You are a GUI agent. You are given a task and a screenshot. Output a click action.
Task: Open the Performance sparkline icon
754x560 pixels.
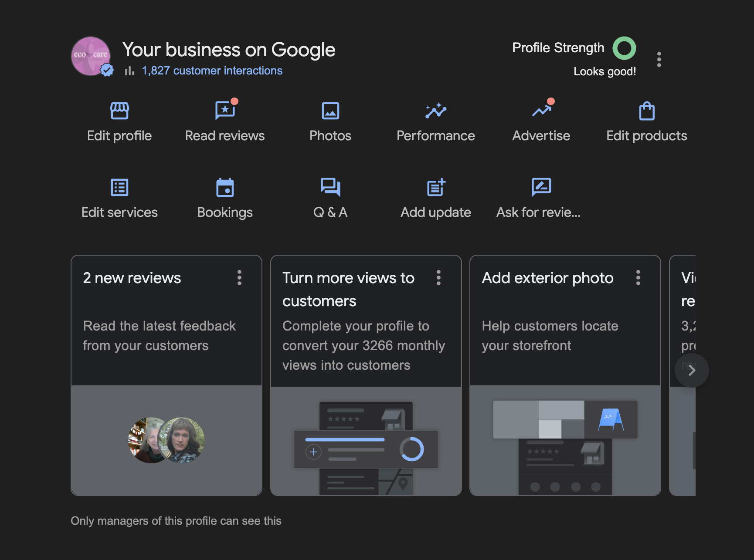coord(436,111)
